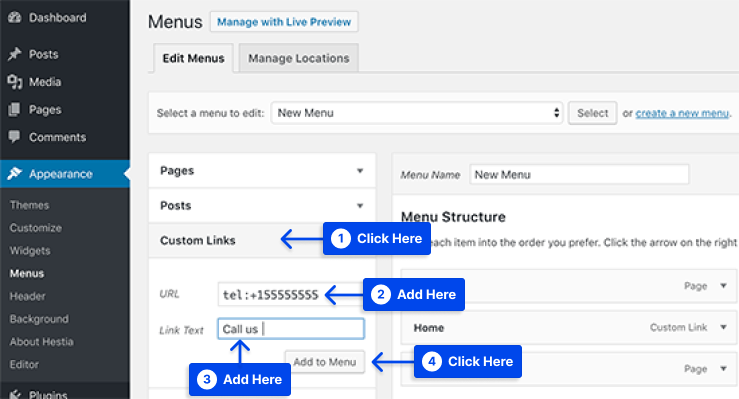Click Manage with Live Preview button
739x399 pixels.
284,22
